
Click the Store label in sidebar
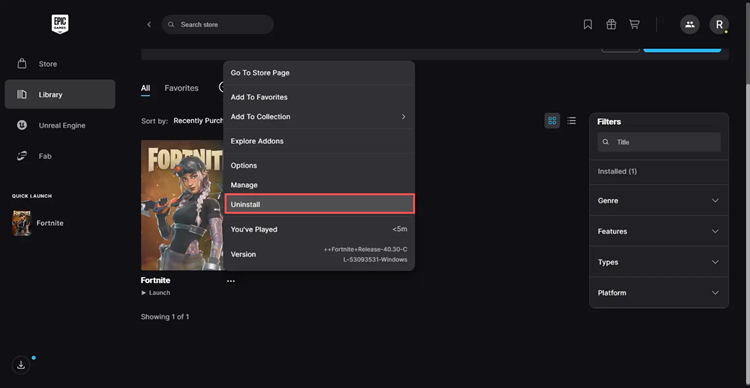tap(48, 64)
